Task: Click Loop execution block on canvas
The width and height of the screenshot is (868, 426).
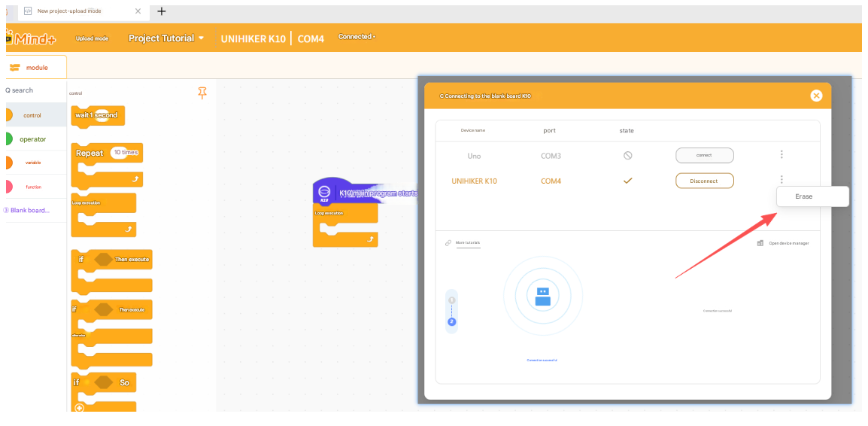Action: [x=345, y=226]
